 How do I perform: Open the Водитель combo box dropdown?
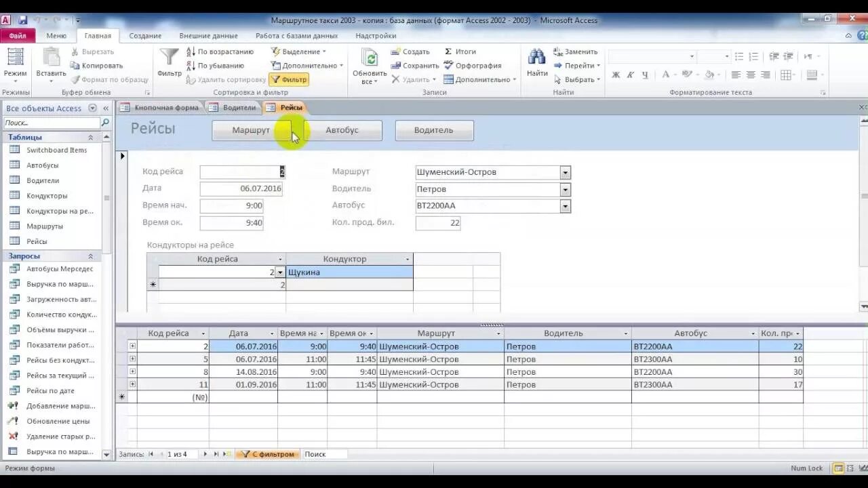click(x=566, y=190)
